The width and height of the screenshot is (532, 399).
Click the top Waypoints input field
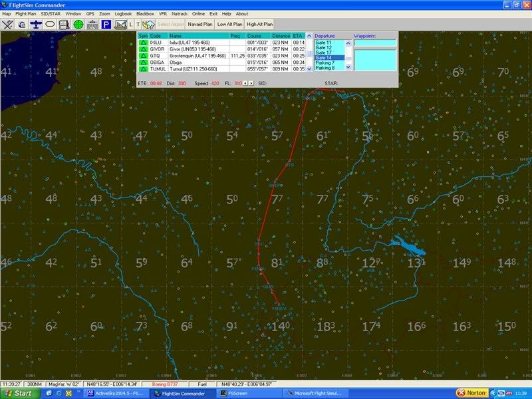tap(375, 43)
